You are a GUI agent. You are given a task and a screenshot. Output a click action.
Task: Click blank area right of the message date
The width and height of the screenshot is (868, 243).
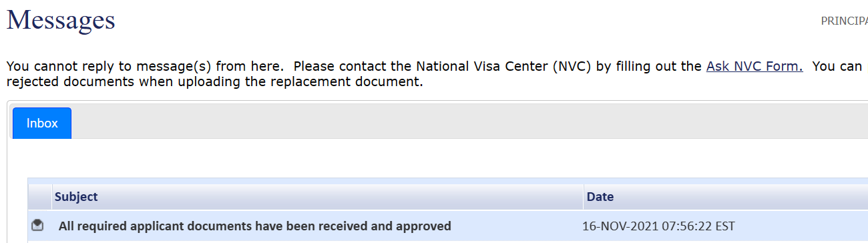[801, 226]
